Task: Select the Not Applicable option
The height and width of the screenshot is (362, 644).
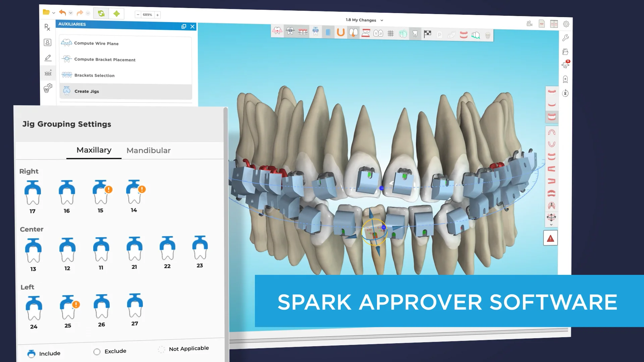Action: pyautogui.click(x=162, y=350)
